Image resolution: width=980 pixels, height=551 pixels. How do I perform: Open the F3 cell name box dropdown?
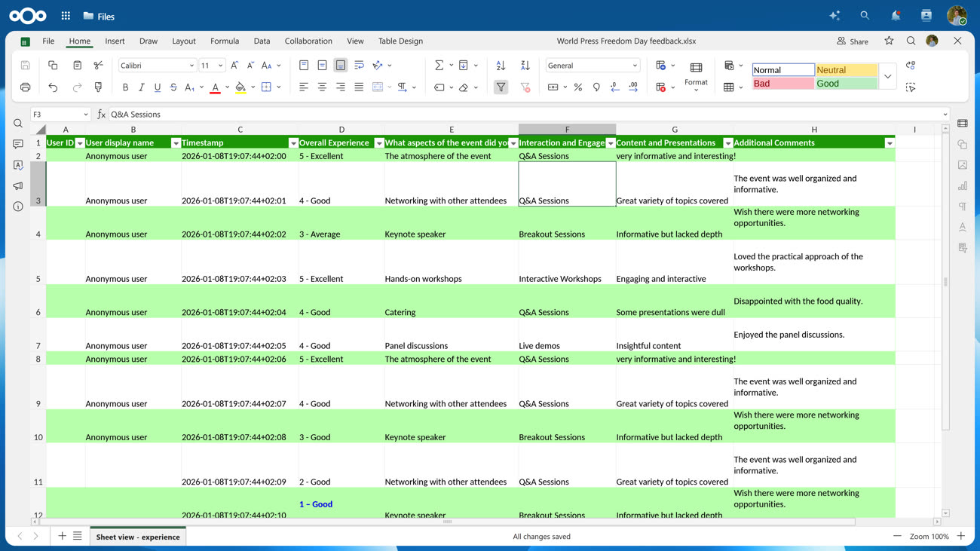(85, 115)
